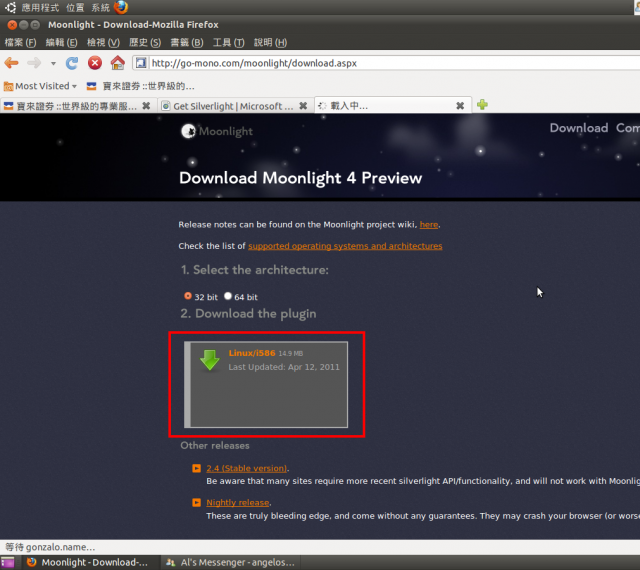Focus the URL field showing go-mono.com
This screenshot has width=640, height=570.
click(392, 63)
